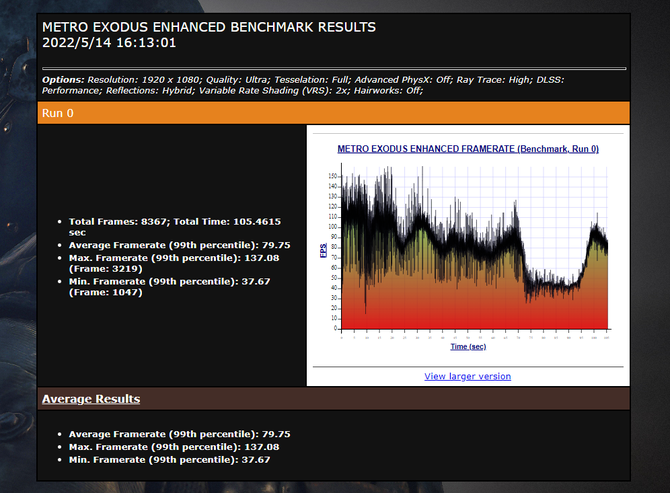Select the orange 'Run 0' header bar

click(x=334, y=113)
